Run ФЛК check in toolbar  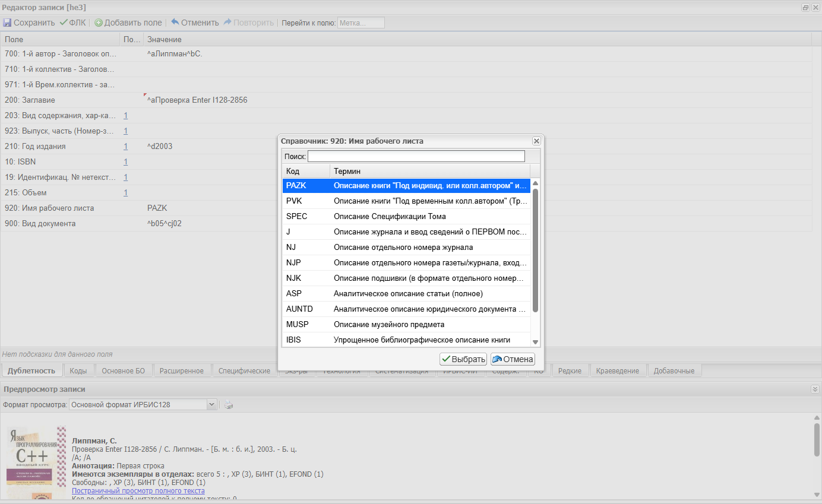(72, 23)
